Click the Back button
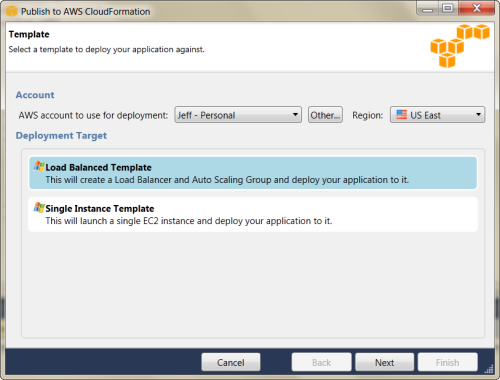Viewport: 500px width, 380px height. 321,362
